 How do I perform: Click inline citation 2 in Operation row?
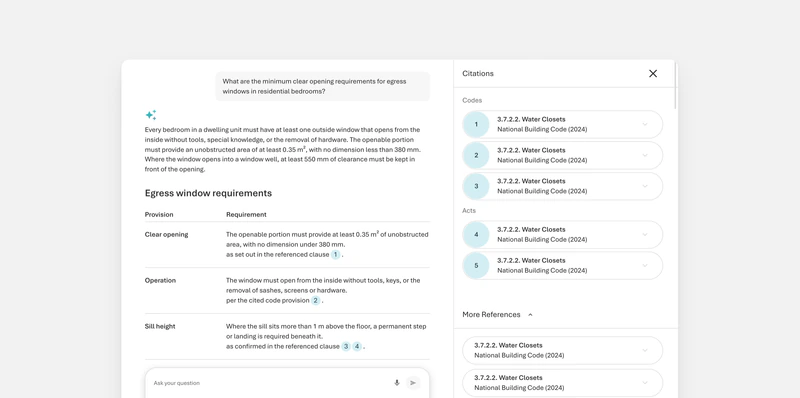pos(316,301)
